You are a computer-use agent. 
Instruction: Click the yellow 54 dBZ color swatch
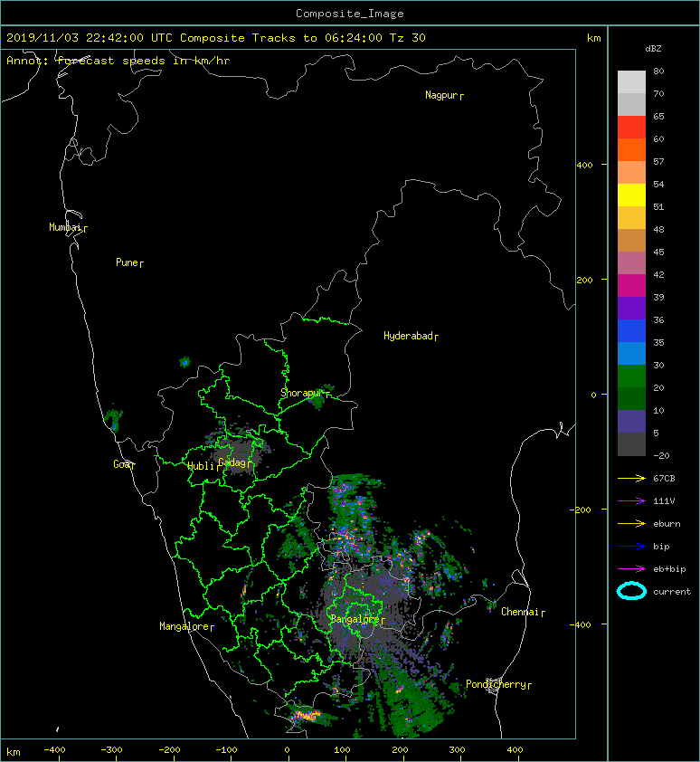click(631, 195)
